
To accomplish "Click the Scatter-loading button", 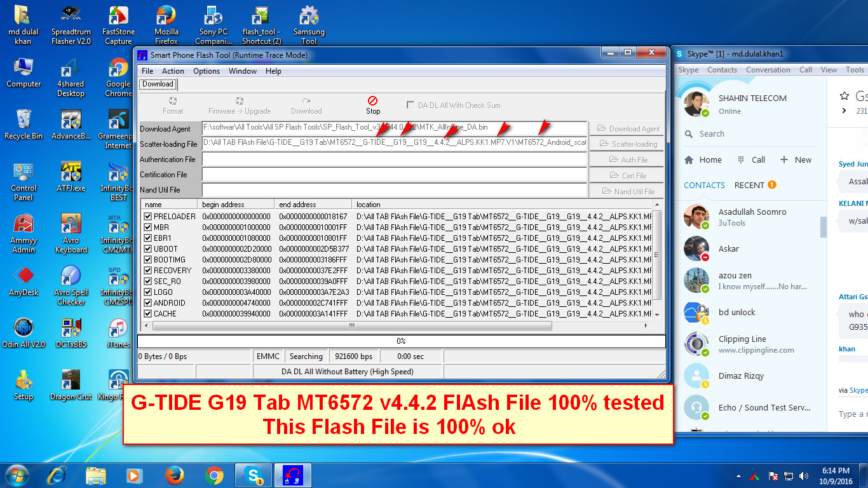I will [x=627, y=144].
